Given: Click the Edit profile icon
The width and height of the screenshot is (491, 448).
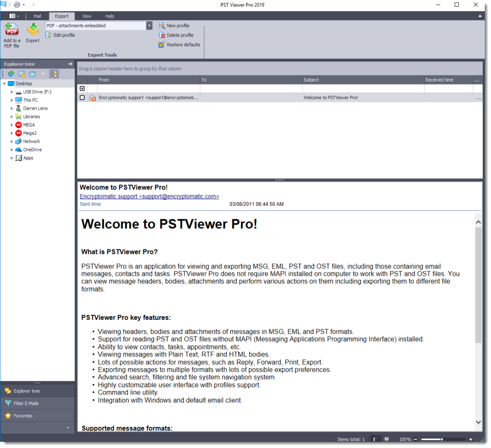Looking at the screenshot, I should pos(48,35).
